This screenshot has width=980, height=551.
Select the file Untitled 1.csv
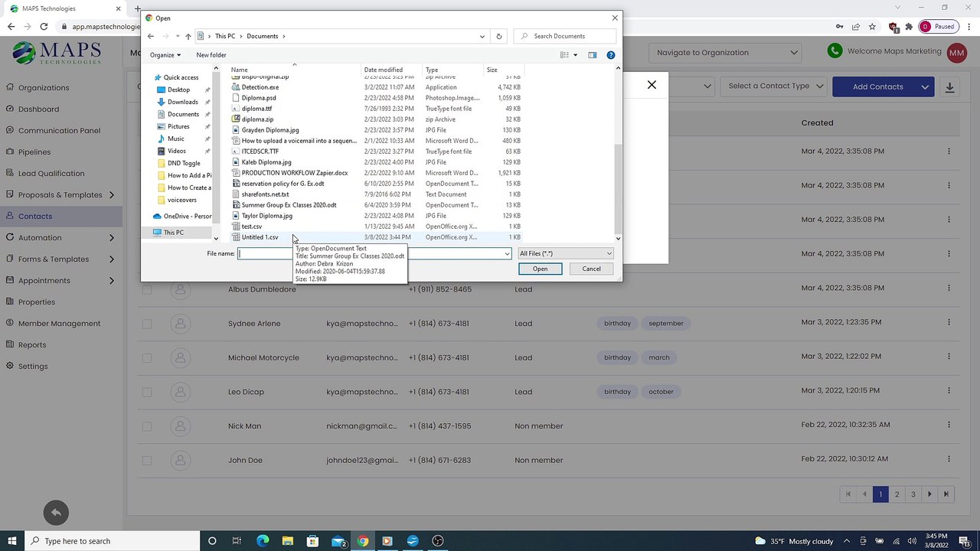[260, 237]
